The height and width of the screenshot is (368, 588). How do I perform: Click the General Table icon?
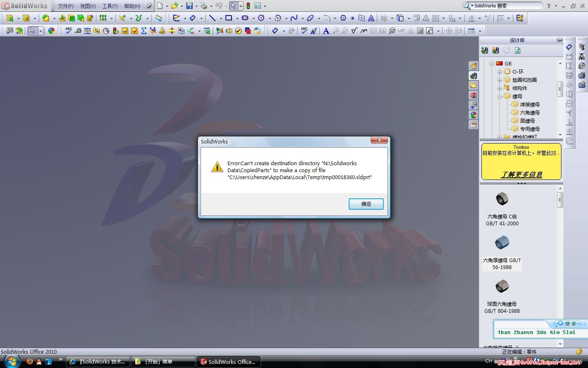click(x=471, y=31)
